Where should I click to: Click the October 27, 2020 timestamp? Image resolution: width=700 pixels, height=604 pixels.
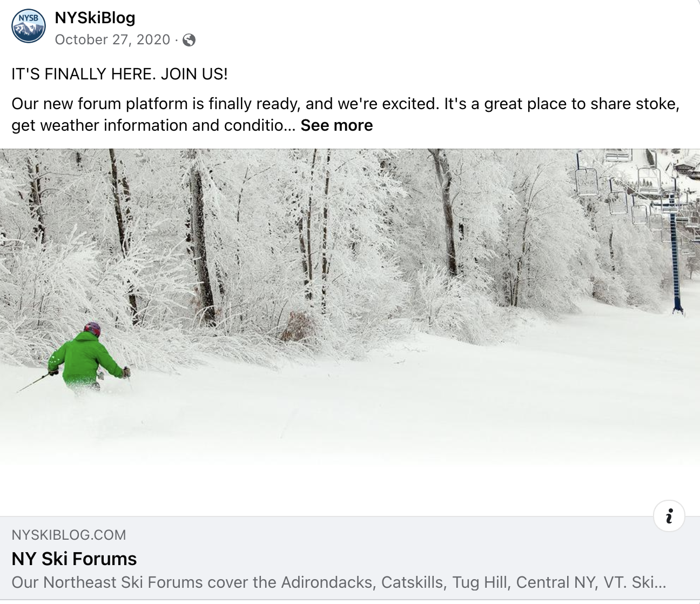tap(112, 40)
